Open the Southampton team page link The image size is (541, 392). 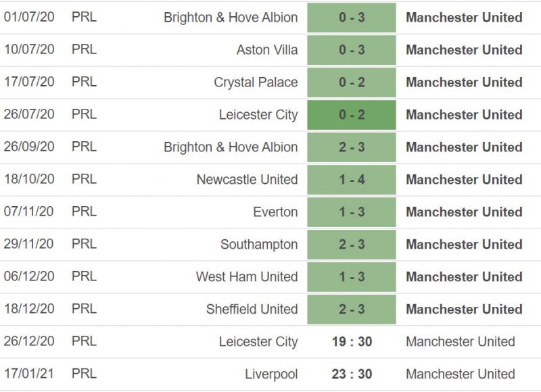(x=259, y=245)
